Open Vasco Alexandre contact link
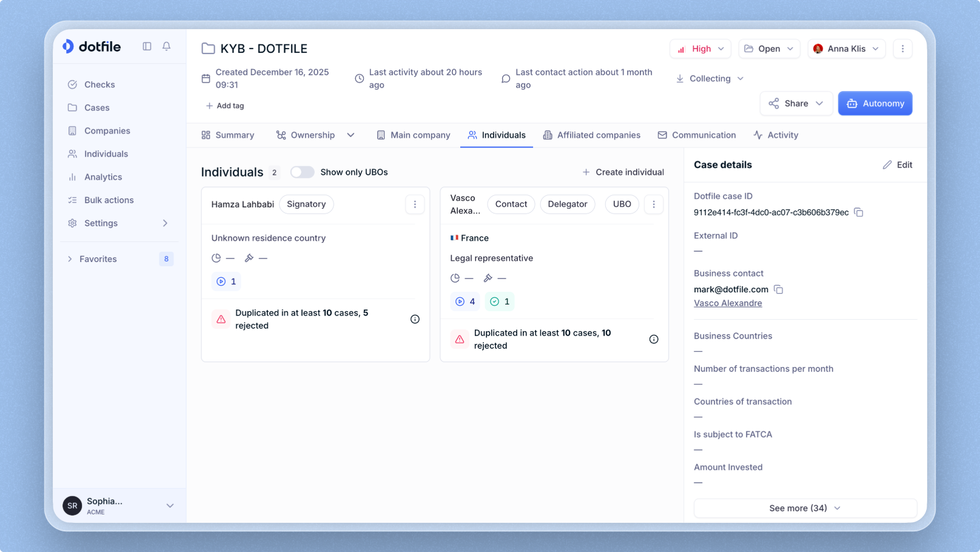 (728, 303)
